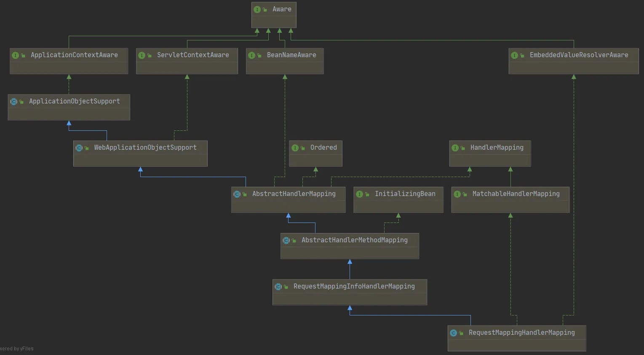Click the public visibility icon beside MatchableHandlerMapping
The height and width of the screenshot is (355, 644).
(x=465, y=194)
